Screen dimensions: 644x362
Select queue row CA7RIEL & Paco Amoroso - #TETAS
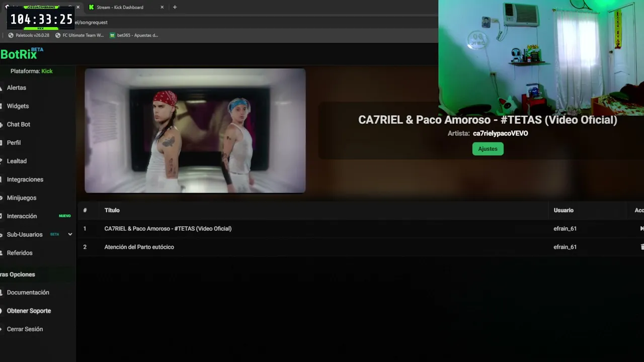(x=360, y=229)
